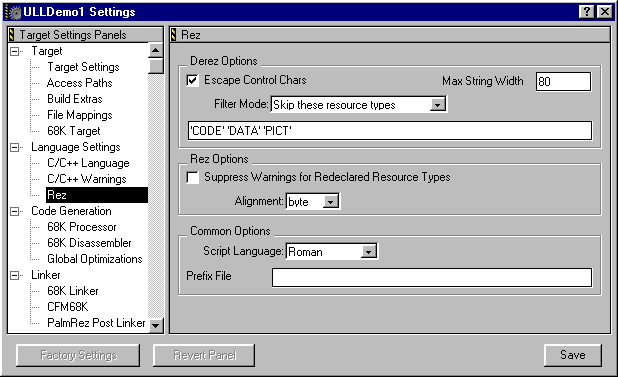The image size is (618, 377).
Task: Click the Factory Settings button
Action: point(78,355)
